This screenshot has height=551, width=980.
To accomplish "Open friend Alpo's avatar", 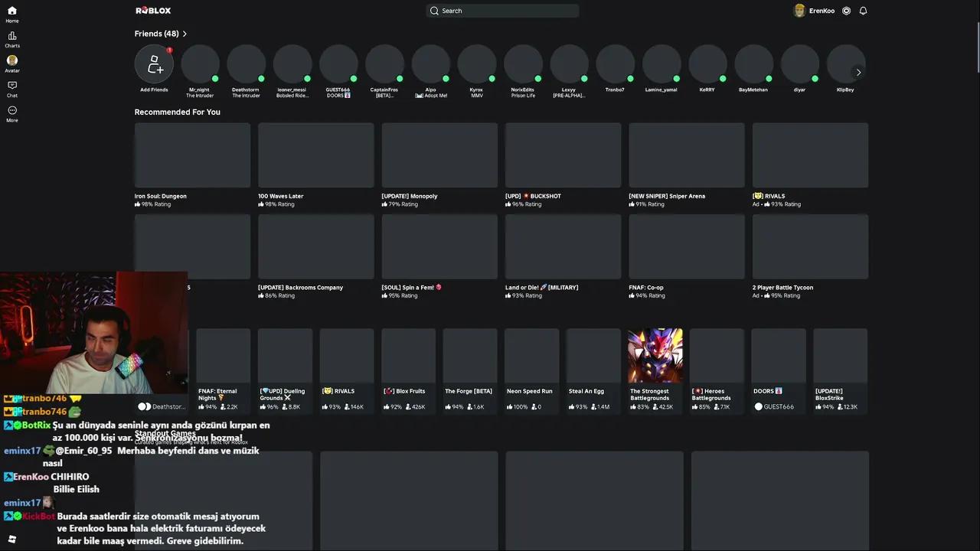I will pyautogui.click(x=431, y=64).
